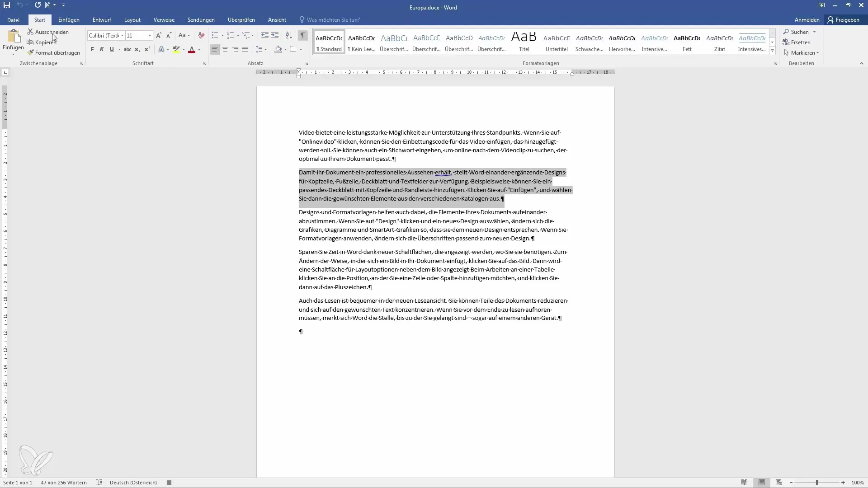Click the Redo/Repeat icon in title bar

pyautogui.click(x=38, y=5)
